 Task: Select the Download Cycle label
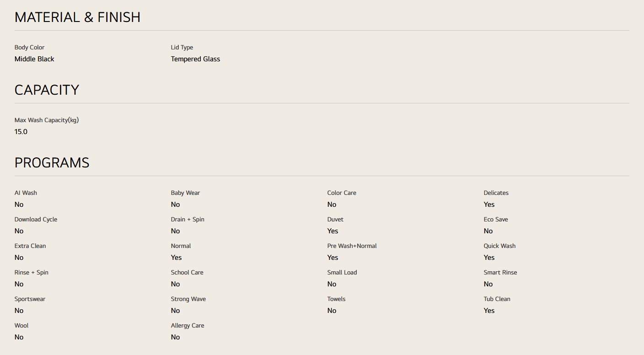[36, 220]
